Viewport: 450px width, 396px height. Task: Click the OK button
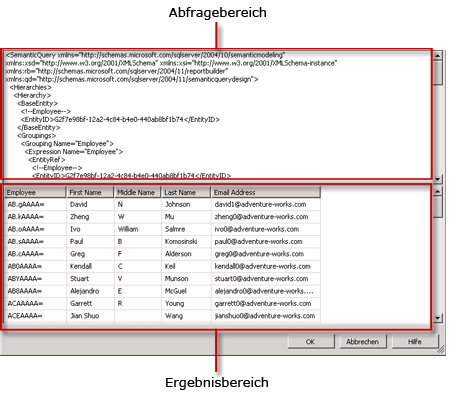pyautogui.click(x=311, y=342)
